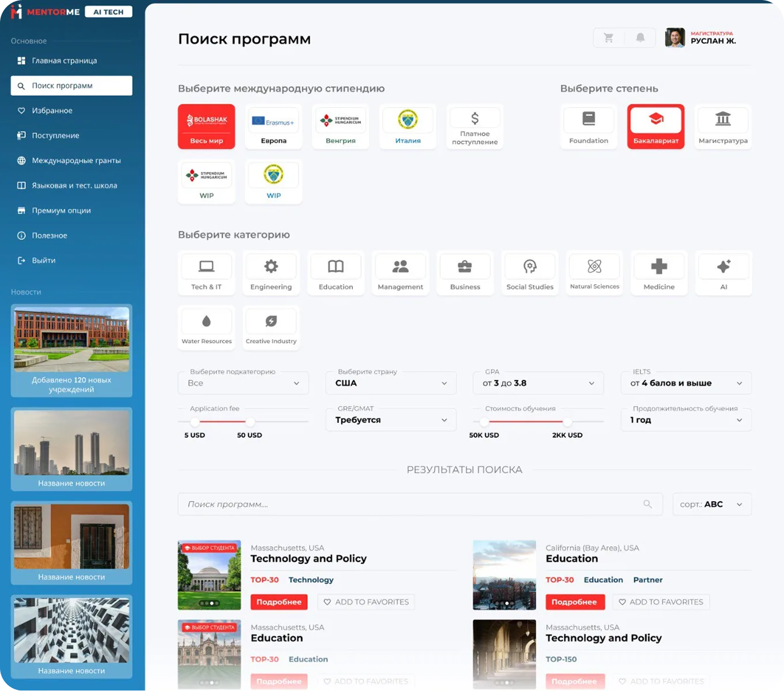Open Избранное in sidebar
This screenshot has width=784, height=691.
71,110
